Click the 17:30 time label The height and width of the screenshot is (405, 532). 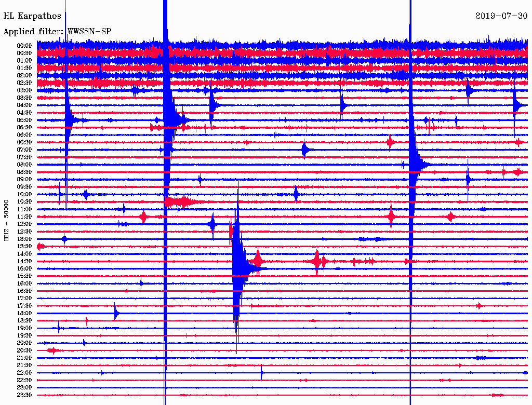coord(24,306)
